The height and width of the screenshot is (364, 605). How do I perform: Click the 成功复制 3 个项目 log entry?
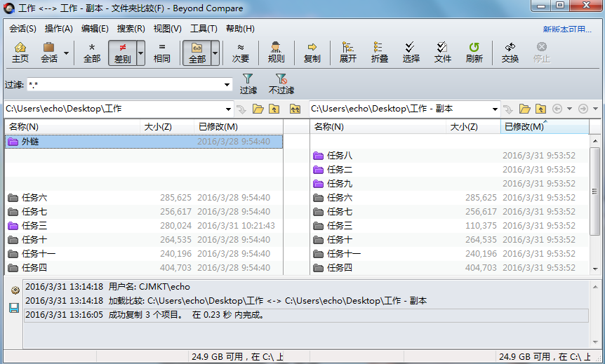pyautogui.click(x=306, y=315)
